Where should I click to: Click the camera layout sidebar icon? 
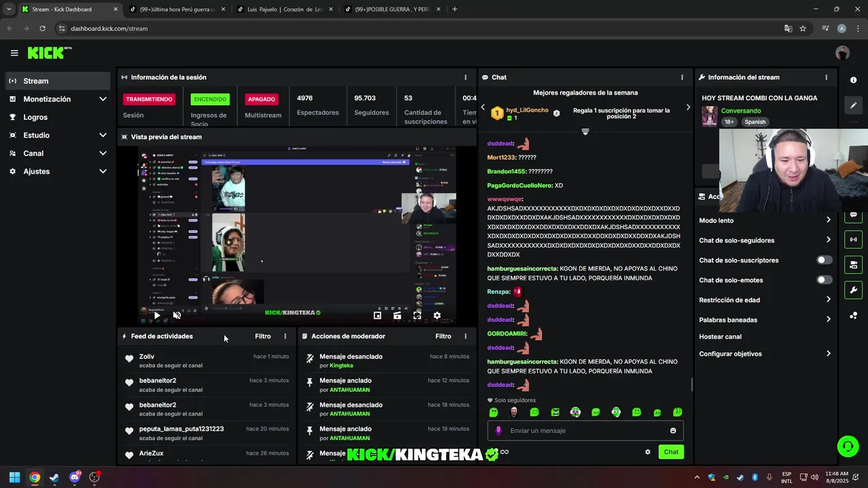point(853,265)
